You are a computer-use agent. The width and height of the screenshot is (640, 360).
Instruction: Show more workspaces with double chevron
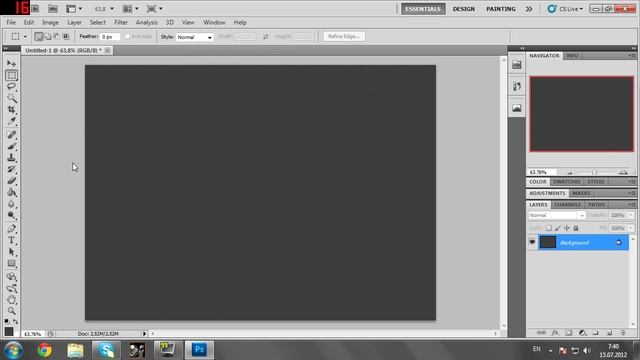point(529,9)
